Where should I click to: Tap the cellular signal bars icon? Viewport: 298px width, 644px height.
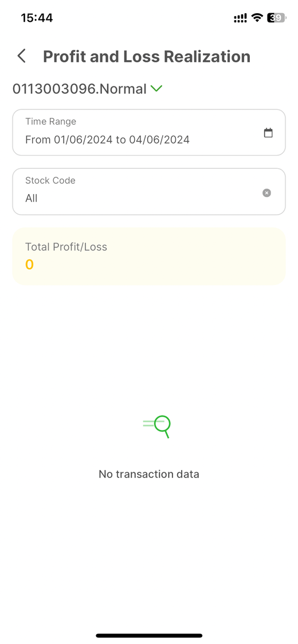(240, 18)
